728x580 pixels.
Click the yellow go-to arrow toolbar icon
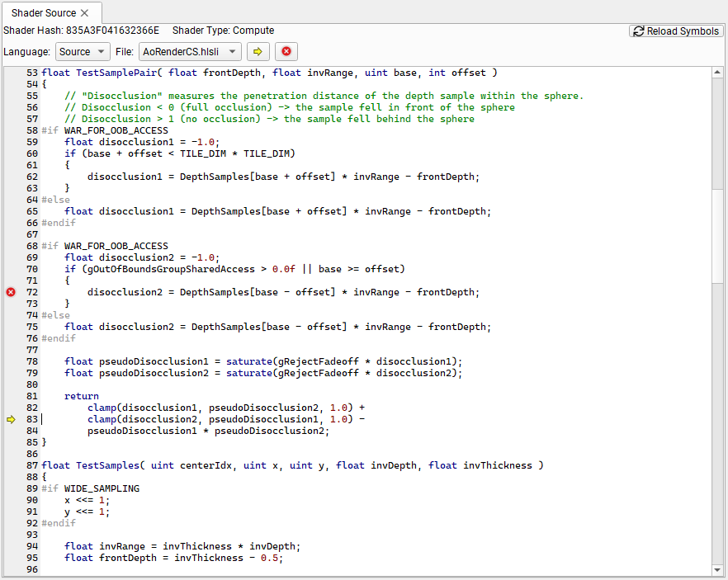point(258,51)
